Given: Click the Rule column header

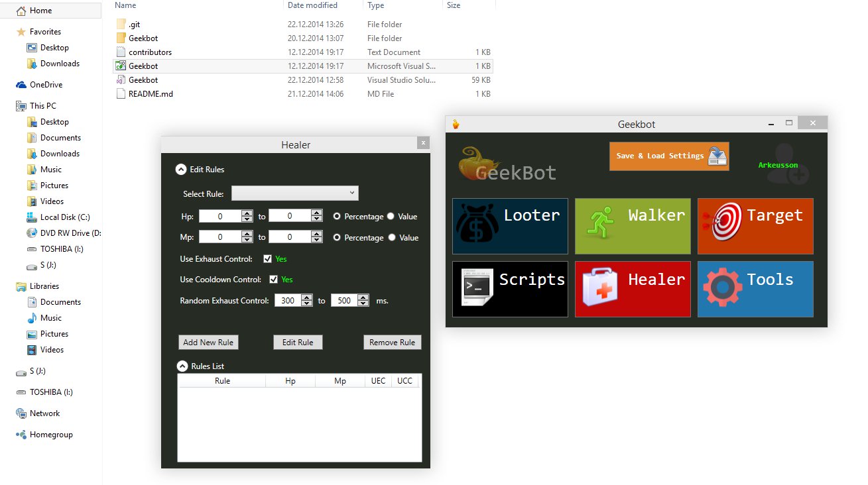Looking at the screenshot, I should click(x=222, y=381).
